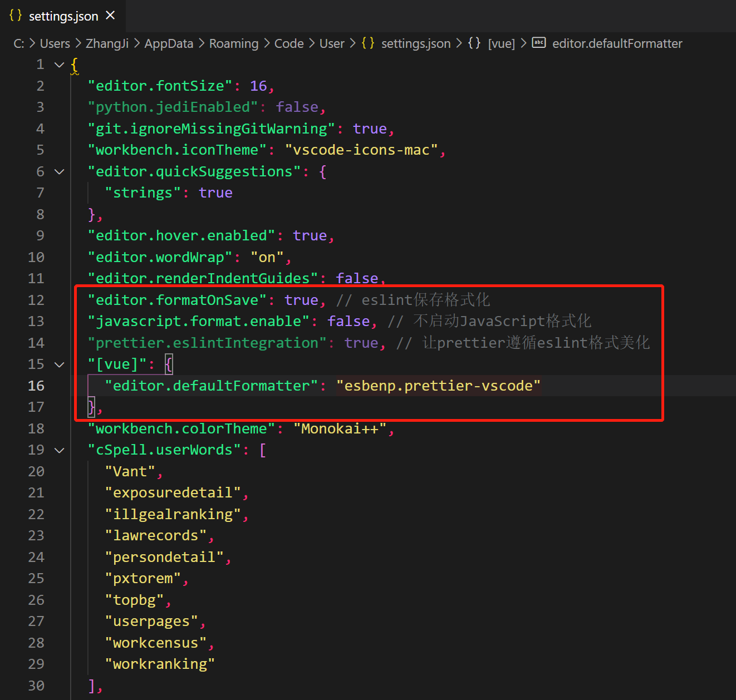Click the "javascript.format.enable" key
Viewport: 736px width, 700px height.
199,321
